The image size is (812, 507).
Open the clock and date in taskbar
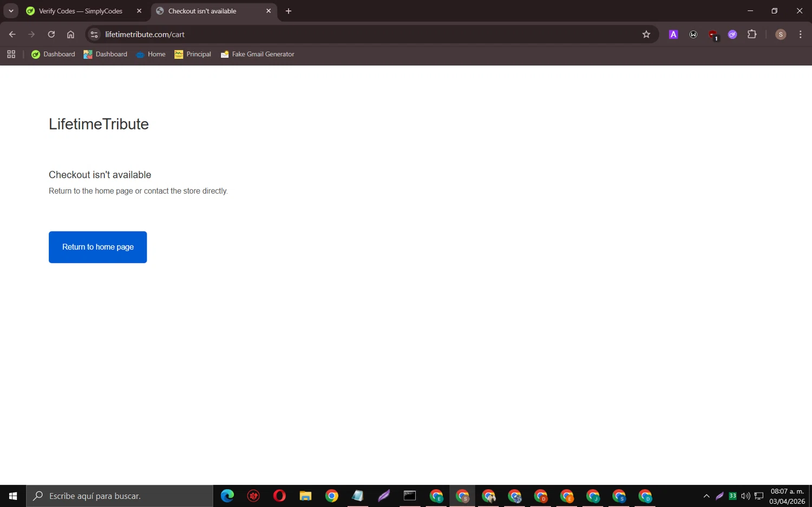[x=787, y=496]
